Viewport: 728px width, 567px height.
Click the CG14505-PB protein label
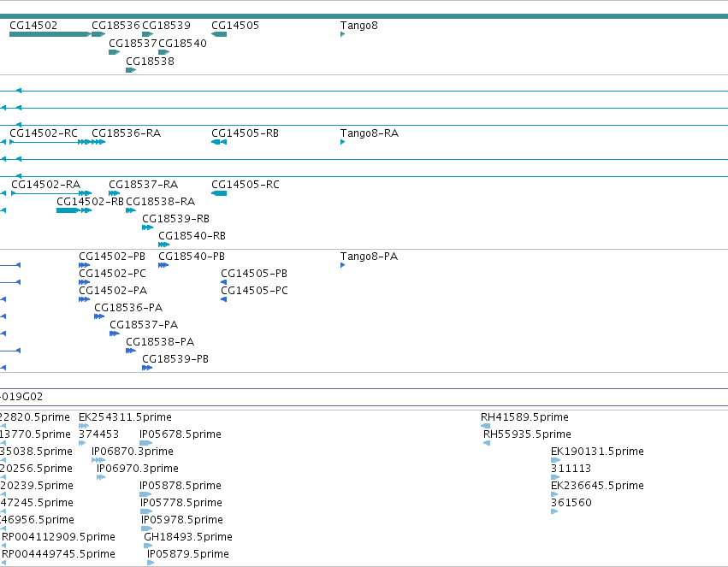point(254,274)
